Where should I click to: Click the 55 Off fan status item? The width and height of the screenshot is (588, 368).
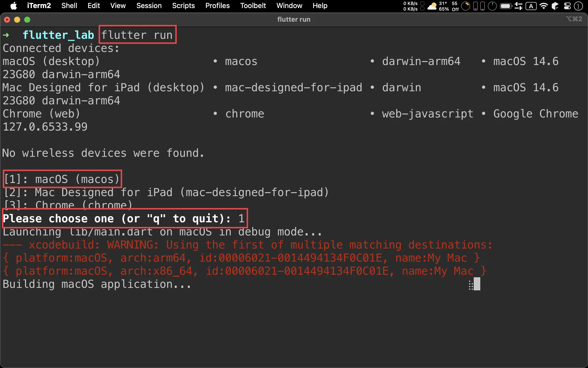pos(455,6)
